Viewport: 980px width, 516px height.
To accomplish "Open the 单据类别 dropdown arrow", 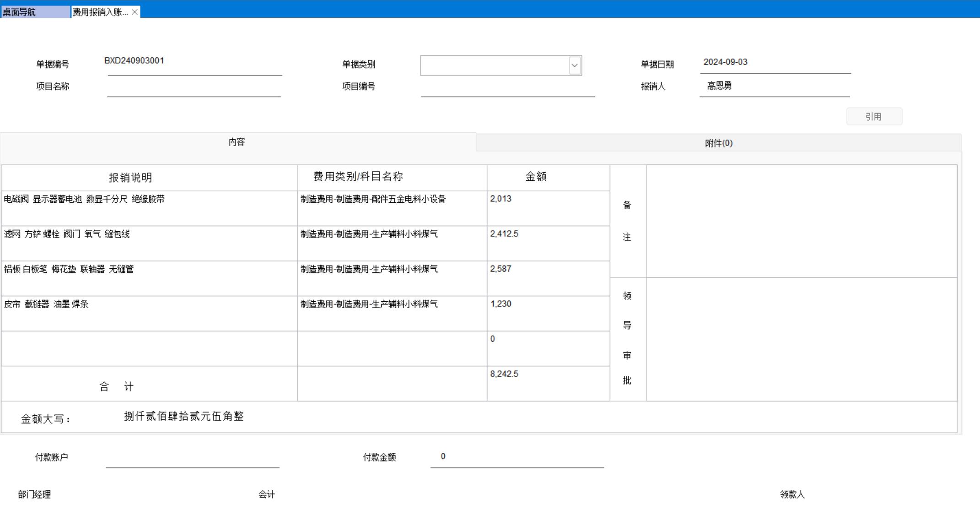I will tap(575, 65).
